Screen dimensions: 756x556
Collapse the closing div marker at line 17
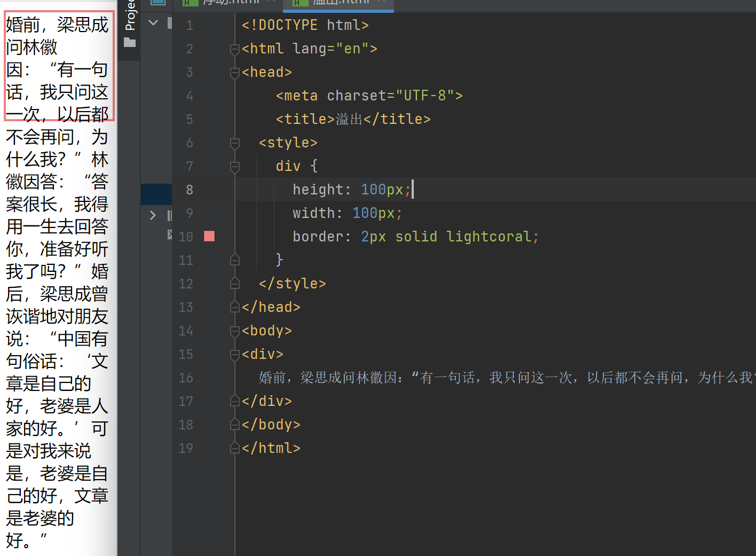[234, 401]
